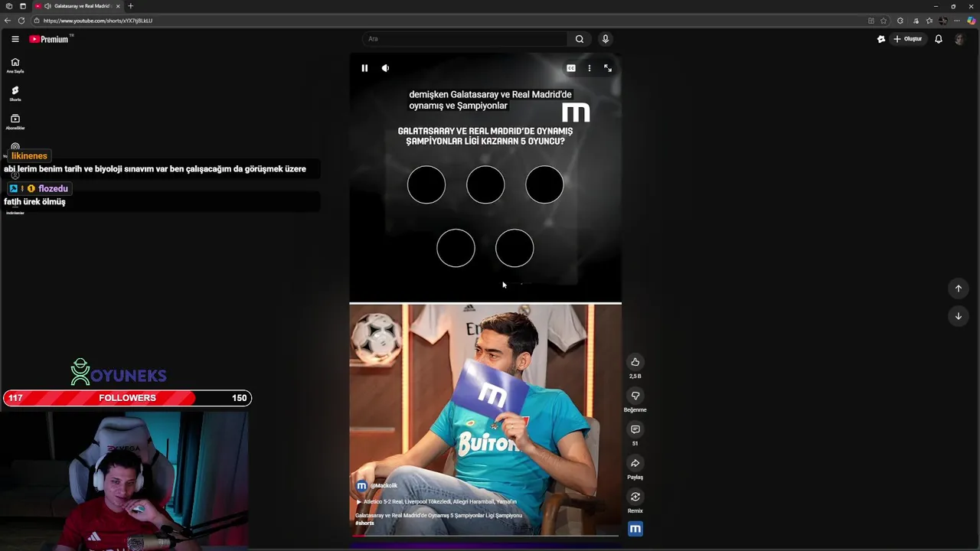Like the Short with thumbs up
Viewport: 980px width, 551px height.
coord(635,362)
